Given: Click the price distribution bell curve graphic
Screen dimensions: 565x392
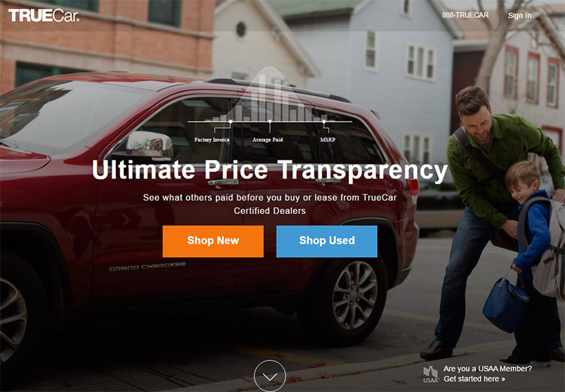Looking at the screenshot, I should click(270, 95).
